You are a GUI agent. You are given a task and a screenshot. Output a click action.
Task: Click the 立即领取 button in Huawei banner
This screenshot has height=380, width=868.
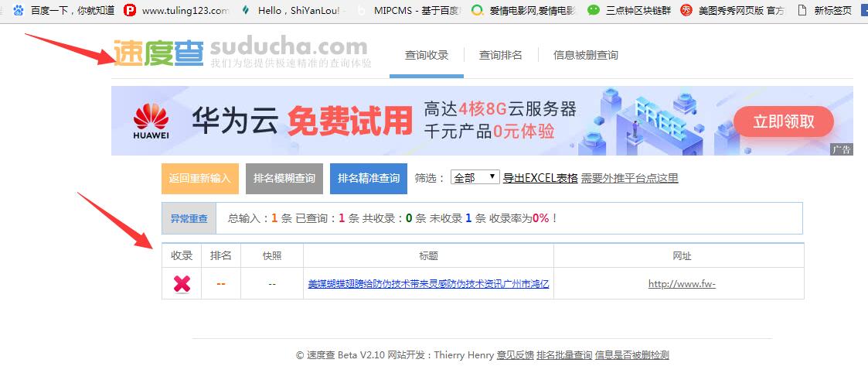[x=783, y=122]
